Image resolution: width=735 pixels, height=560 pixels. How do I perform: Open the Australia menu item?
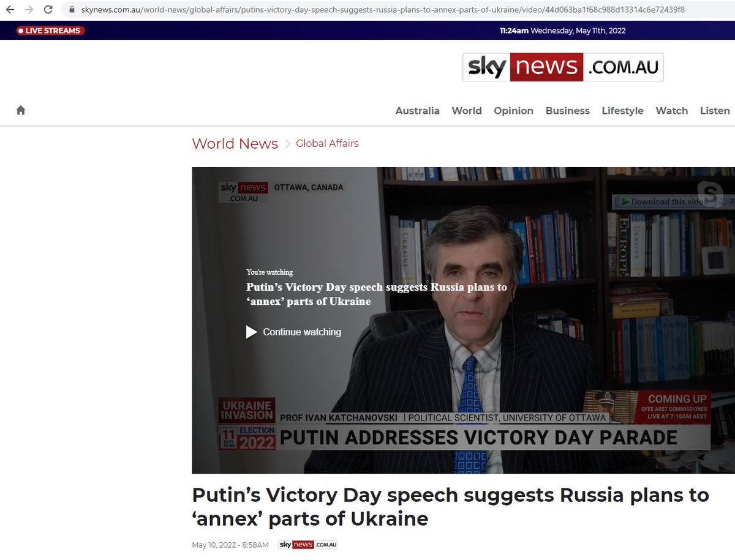[x=417, y=111]
